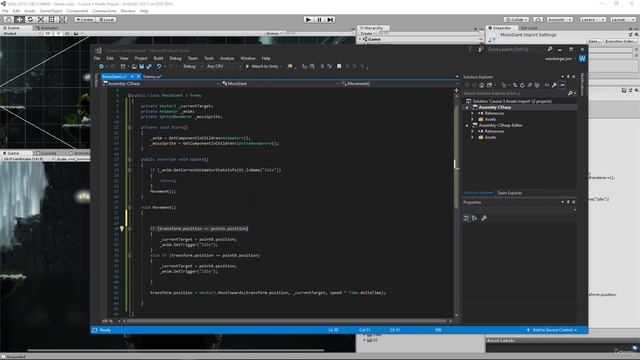
Task: Open Assembly-CSharp project scope dropdown
Action: (161, 84)
